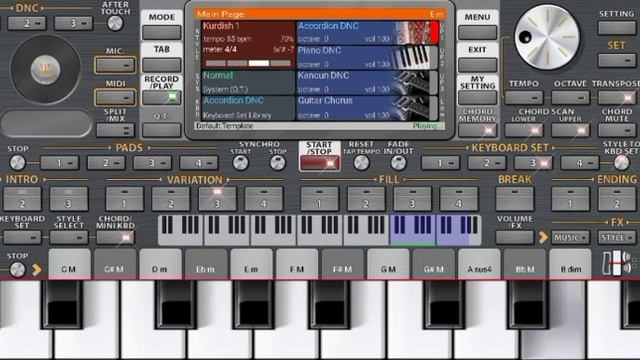The height and width of the screenshot is (360, 640).
Task: Trigger Ending 1
Action: point(570,199)
